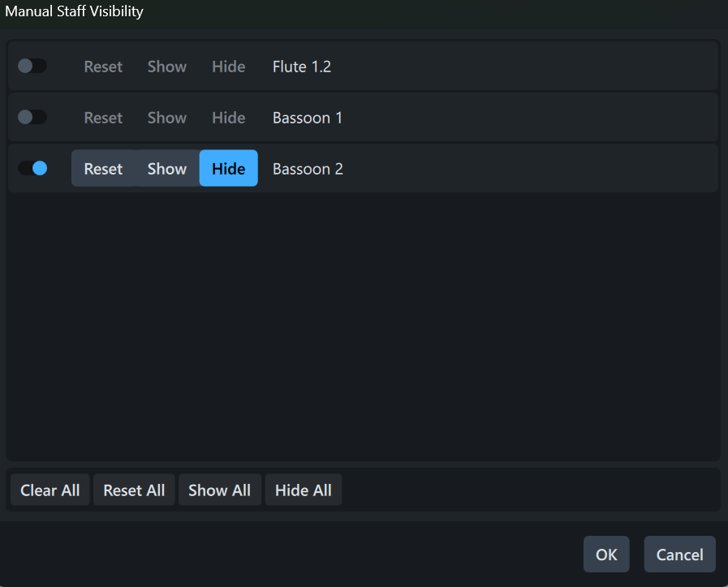Select Show for Bassoon 1
This screenshot has width=728, height=587.
coord(167,118)
